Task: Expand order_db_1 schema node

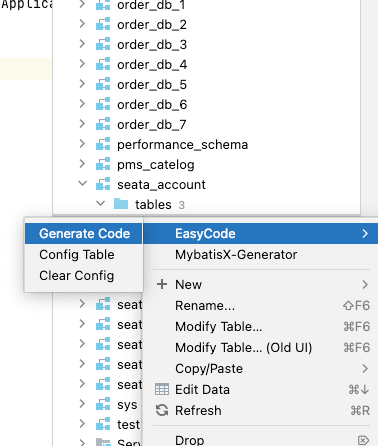Action: [82, 4]
